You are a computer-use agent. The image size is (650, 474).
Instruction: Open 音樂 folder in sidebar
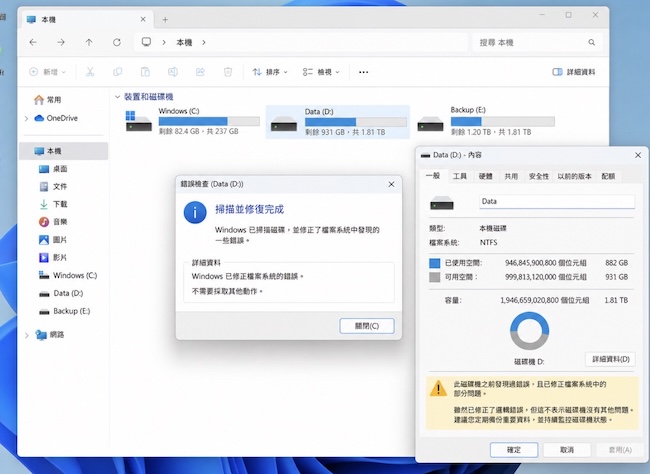[53, 222]
